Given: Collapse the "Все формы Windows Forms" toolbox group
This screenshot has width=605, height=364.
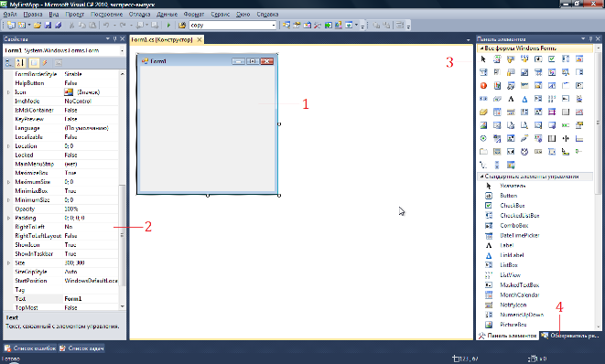Looking at the screenshot, I should tap(481, 48).
